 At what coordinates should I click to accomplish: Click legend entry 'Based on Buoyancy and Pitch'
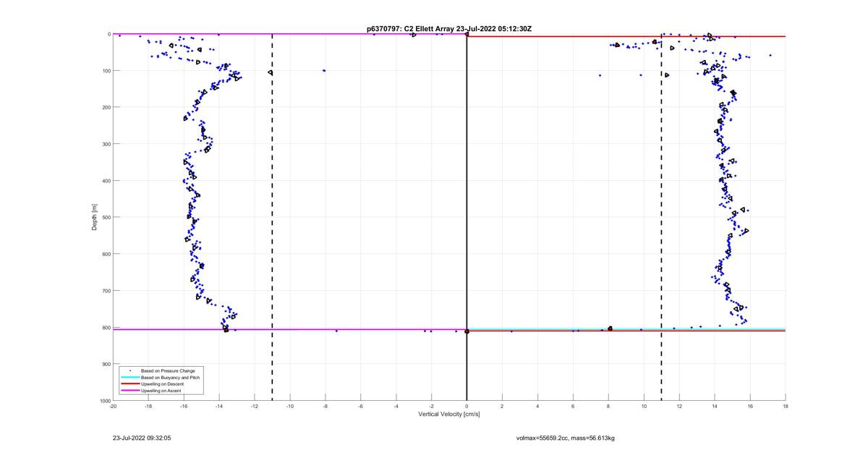(170, 377)
